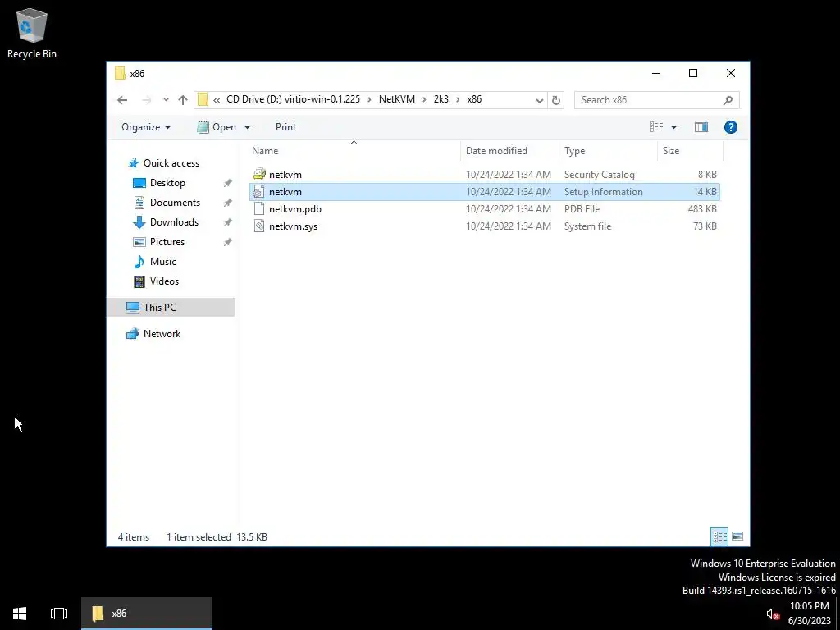The image size is (840, 630).
Task: Open the taskbar clock and date
Action: tap(809, 614)
